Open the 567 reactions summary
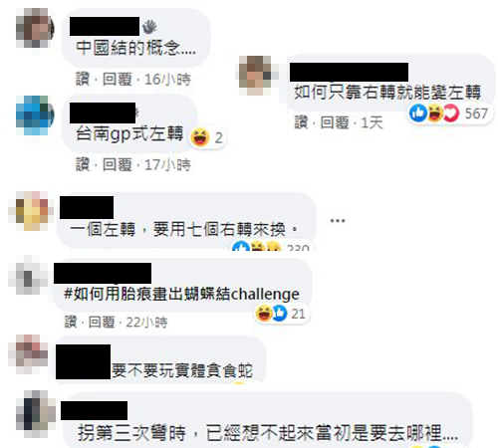Image resolution: width=498 pixels, height=448 pixels. pyautogui.click(x=449, y=113)
